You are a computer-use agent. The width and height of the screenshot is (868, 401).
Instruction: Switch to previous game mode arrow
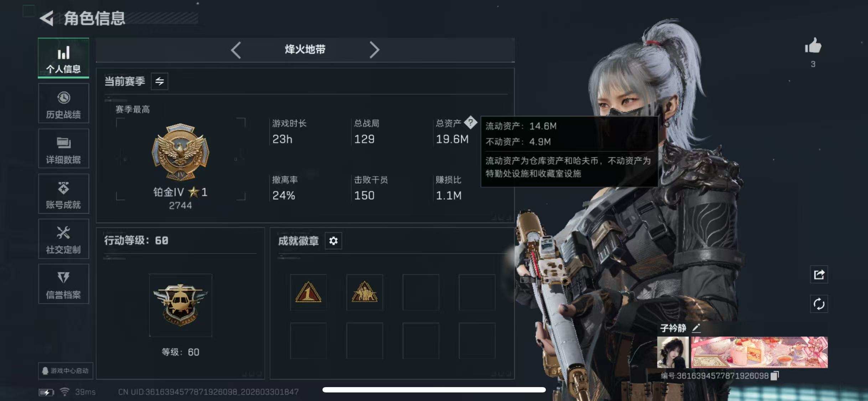pos(236,50)
